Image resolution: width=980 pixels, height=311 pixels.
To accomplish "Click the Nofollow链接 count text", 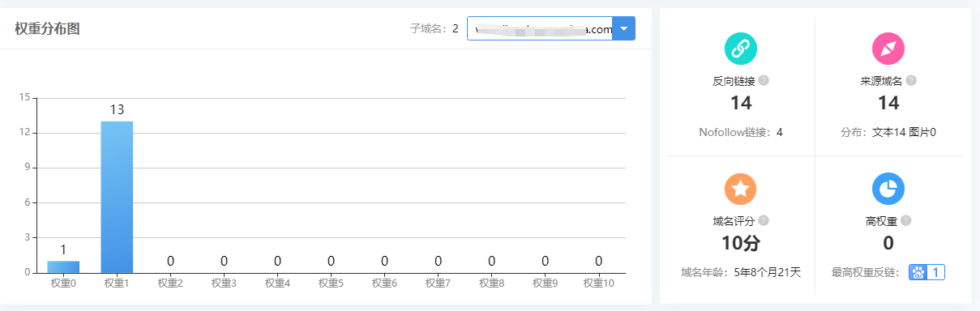I will click(x=740, y=132).
